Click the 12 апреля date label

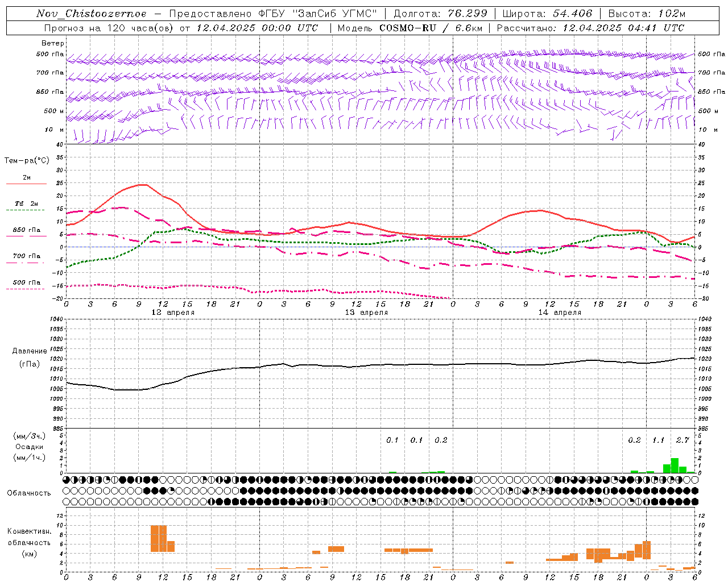(x=173, y=313)
